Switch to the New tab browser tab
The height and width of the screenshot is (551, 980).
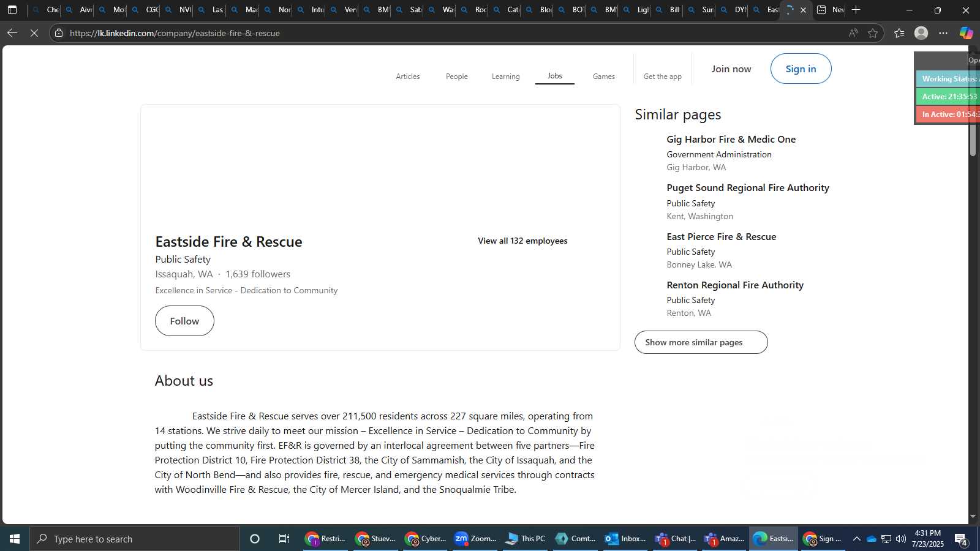pyautogui.click(x=831, y=10)
